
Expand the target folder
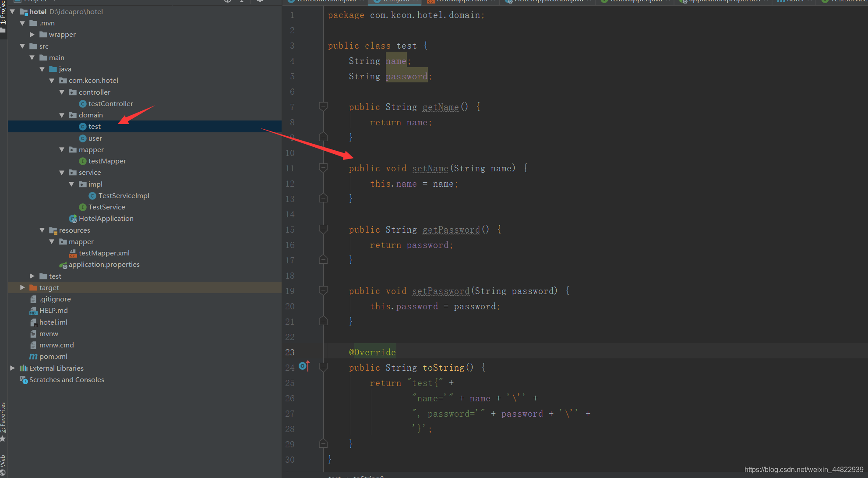coord(22,287)
